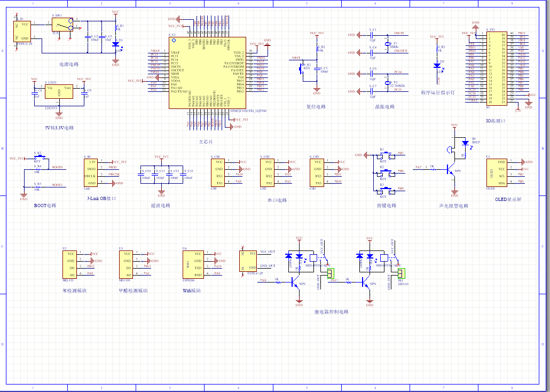Click the 'NRST' net label in reset circuit
Image resolution: width=550 pixels, height=392 pixels.
tap(296, 58)
